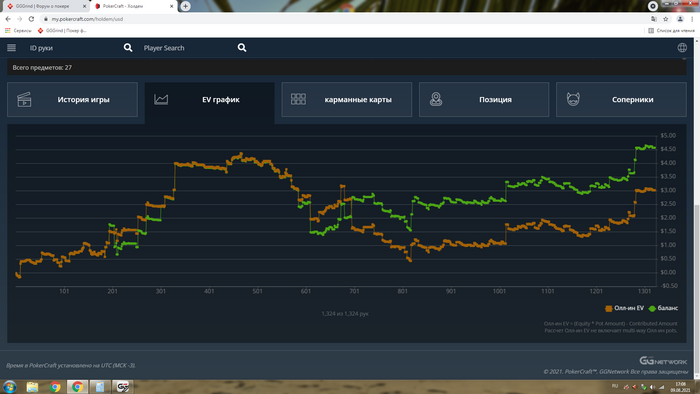
Task: Toggle the Олл-ин EV legend series
Action: (x=625, y=308)
